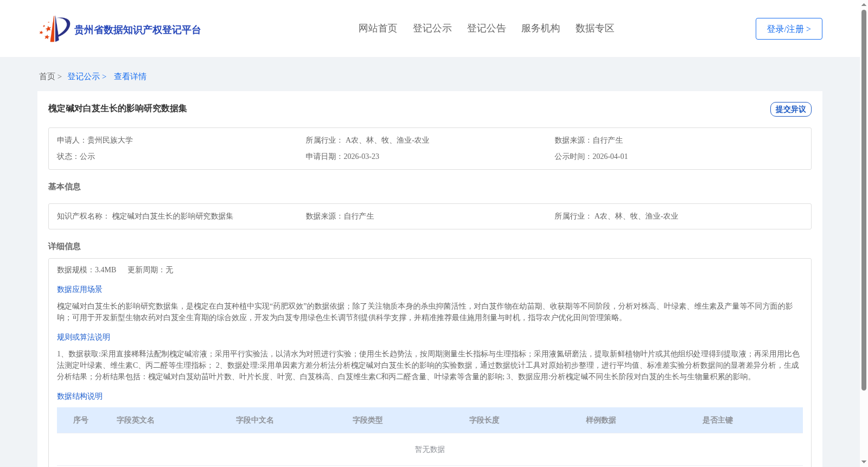Click the platform logo icon

55,29
